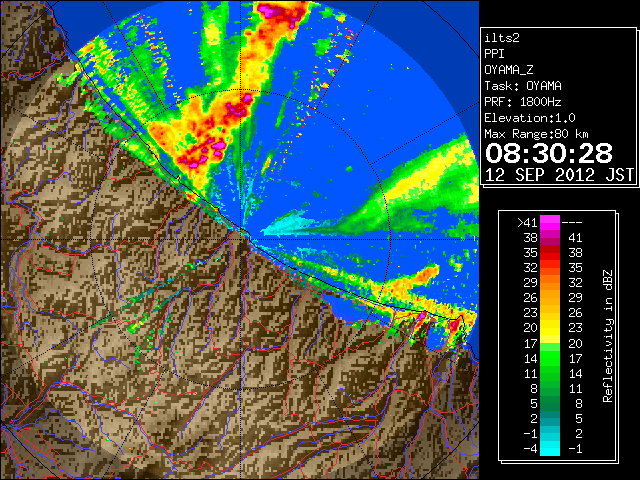The height and width of the screenshot is (480, 640).
Task: Click the green 11 dBZ legend swatch
Action: (550, 373)
